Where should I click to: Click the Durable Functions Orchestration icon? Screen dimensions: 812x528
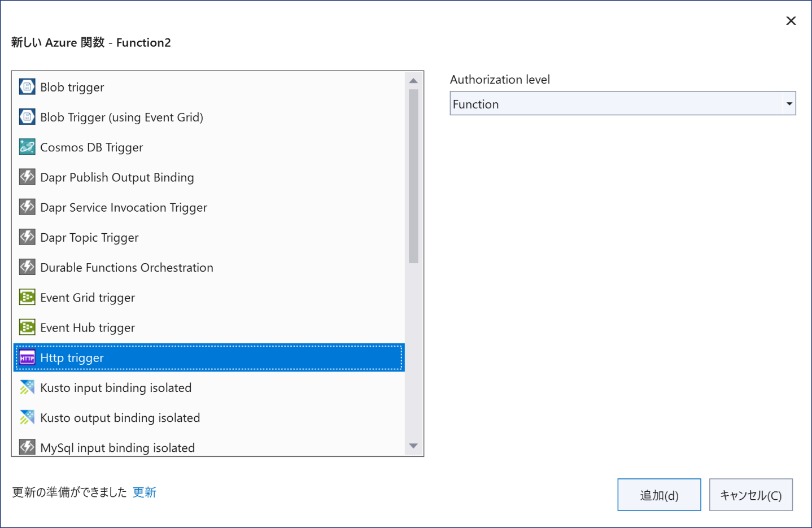coord(27,267)
